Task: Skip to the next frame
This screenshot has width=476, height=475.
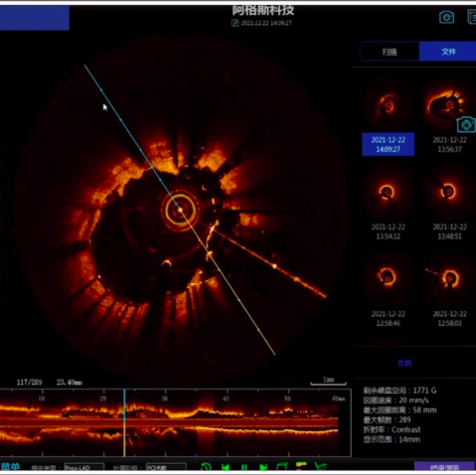Action: (x=263, y=467)
